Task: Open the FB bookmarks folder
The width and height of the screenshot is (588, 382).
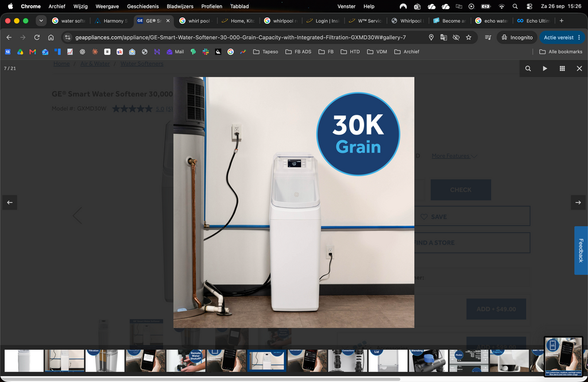Action: tap(326, 52)
